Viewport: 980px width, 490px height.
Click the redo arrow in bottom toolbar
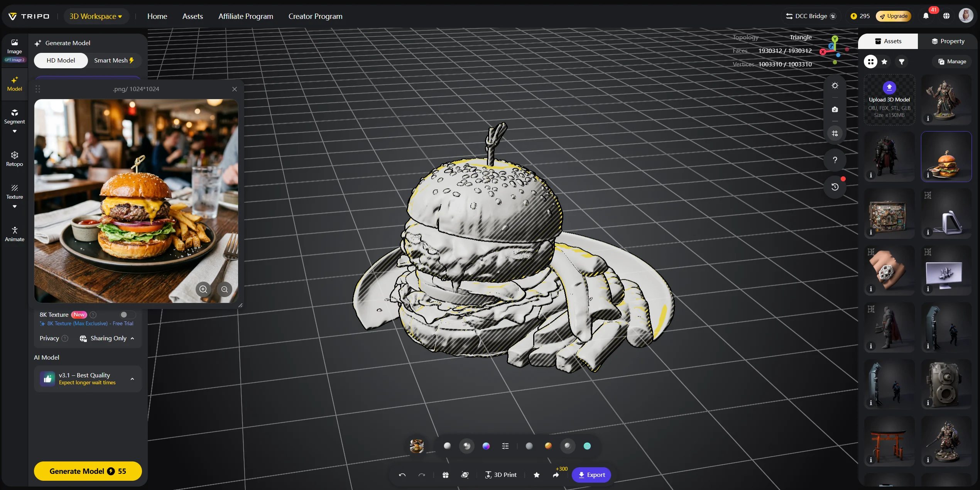tap(422, 475)
